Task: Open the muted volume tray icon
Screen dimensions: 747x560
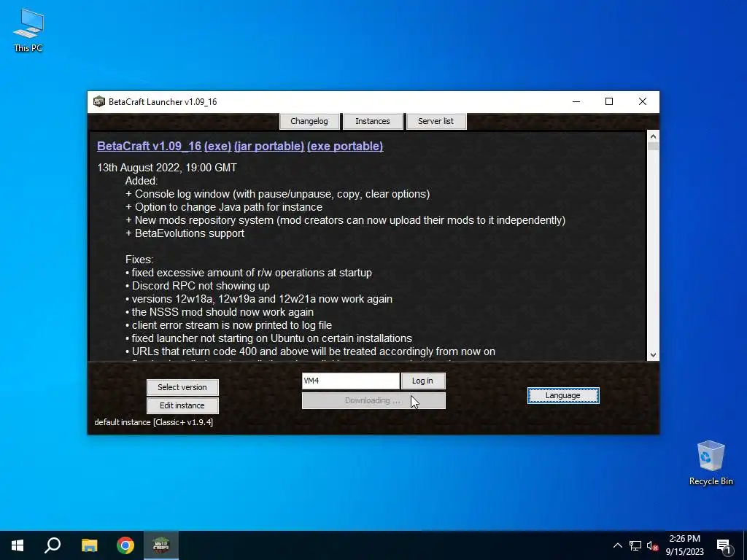Action: click(652, 545)
